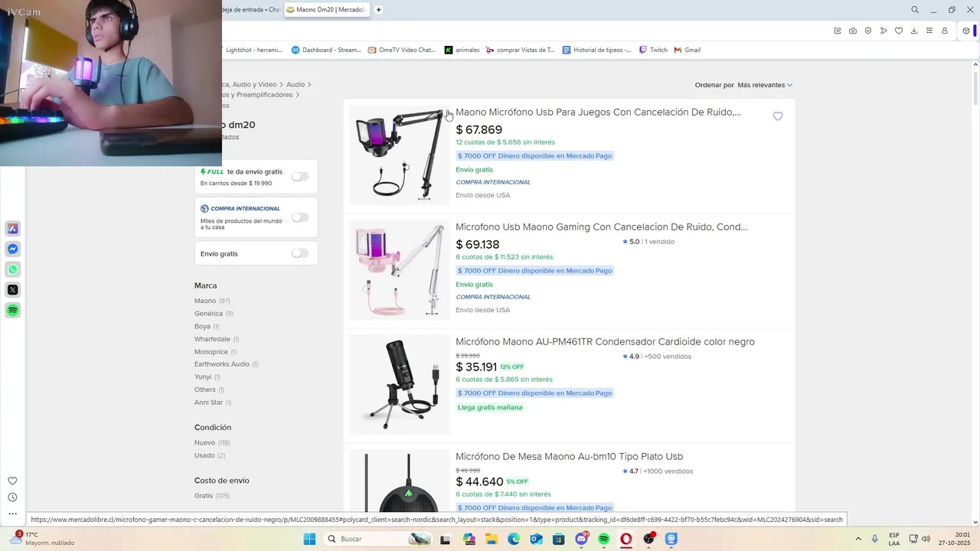The height and width of the screenshot is (551, 980).
Task: Take a snapshot with camera icon
Action: point(853,31)
